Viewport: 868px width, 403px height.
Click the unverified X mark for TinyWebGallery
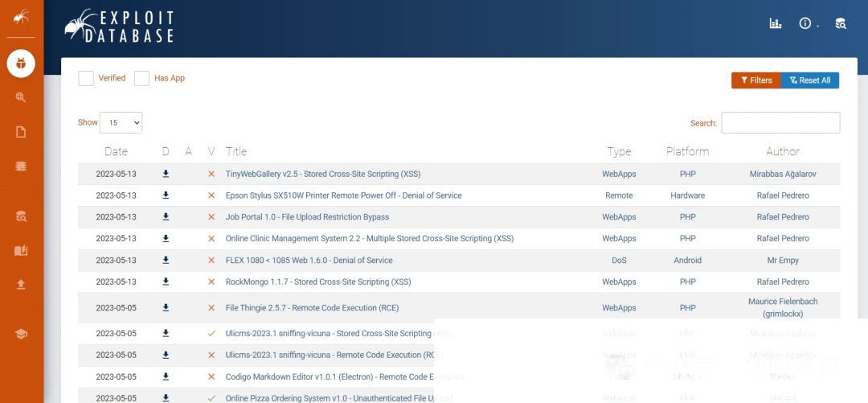point(211,174)
